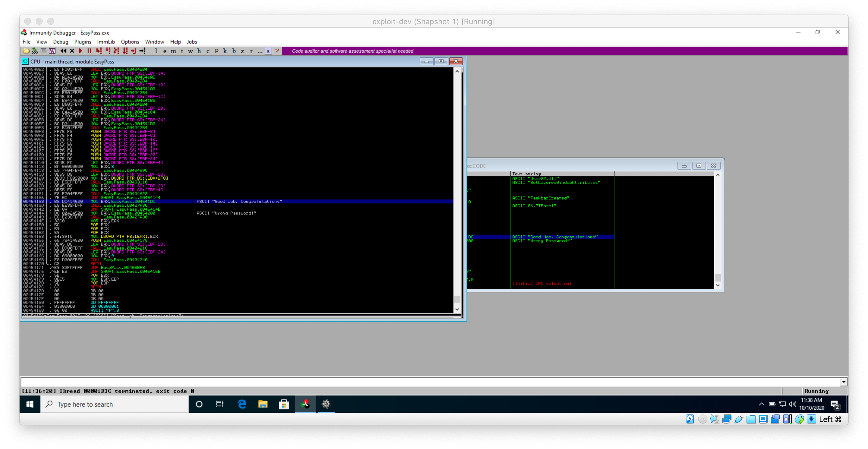This screenshot has height=449, width=868.
Task: Open Microsoft Store from the taskbar
Action: (284, 404)
